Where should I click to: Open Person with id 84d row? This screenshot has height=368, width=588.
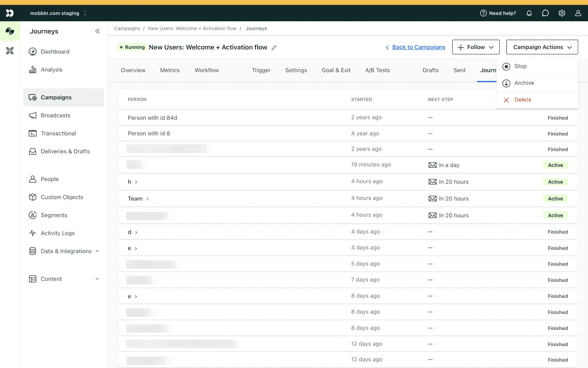152,118
